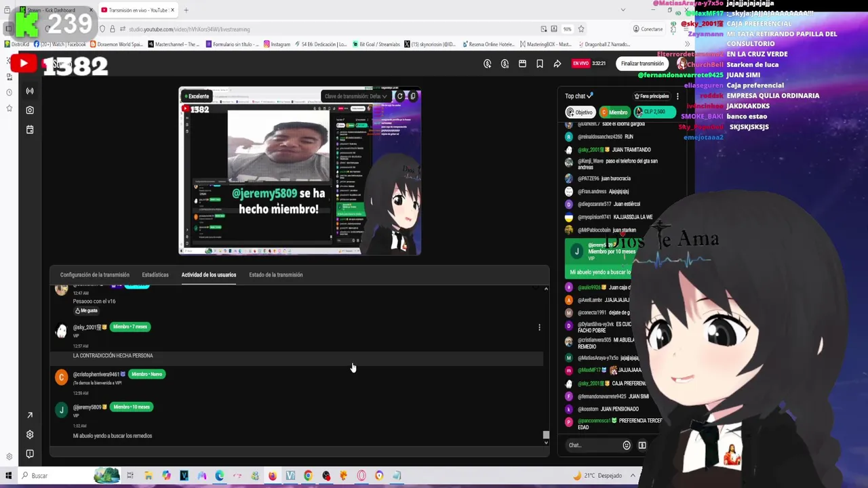Select the Stream live icon in sidebar

[30, 91]
